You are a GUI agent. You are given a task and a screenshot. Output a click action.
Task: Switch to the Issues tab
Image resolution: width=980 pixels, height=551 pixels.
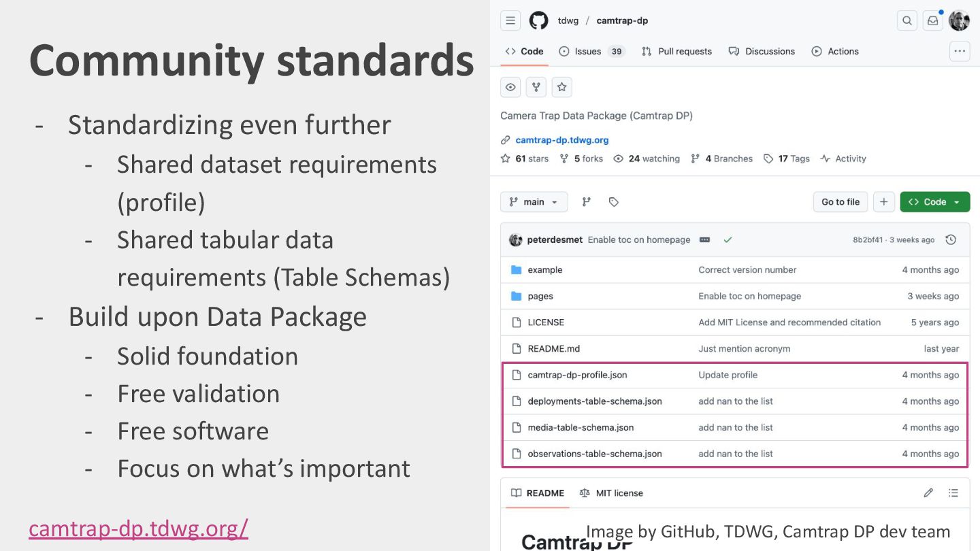(x=587, y=51)
